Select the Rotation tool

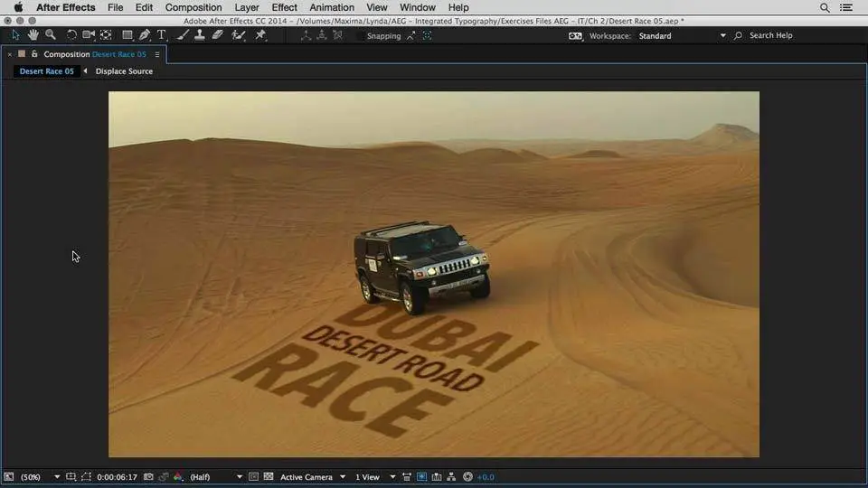(x=71, y=35)
